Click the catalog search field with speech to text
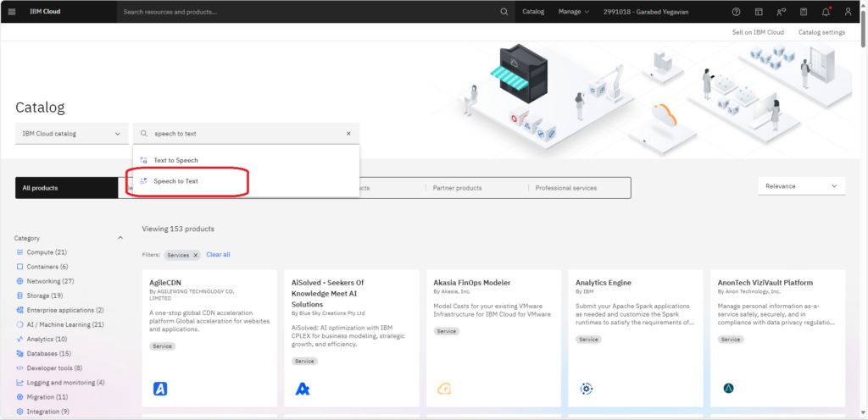The image size is (868, 420). tap(247, 134)
